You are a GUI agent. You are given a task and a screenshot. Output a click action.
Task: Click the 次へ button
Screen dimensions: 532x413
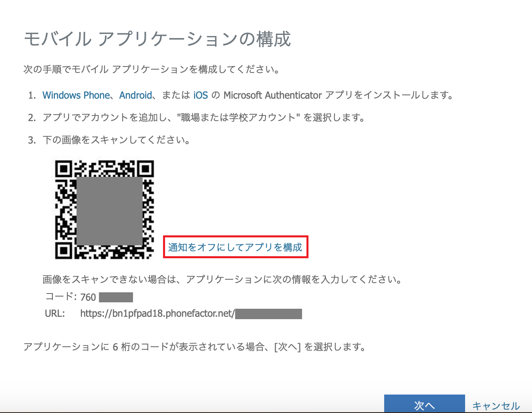tap(425, 404)
